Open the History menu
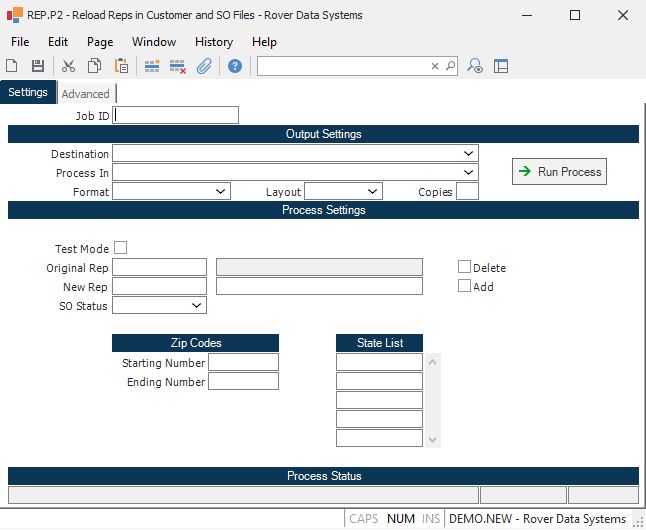Image resolution: width=646 pixels, height=530 pixels. point(213,42)
